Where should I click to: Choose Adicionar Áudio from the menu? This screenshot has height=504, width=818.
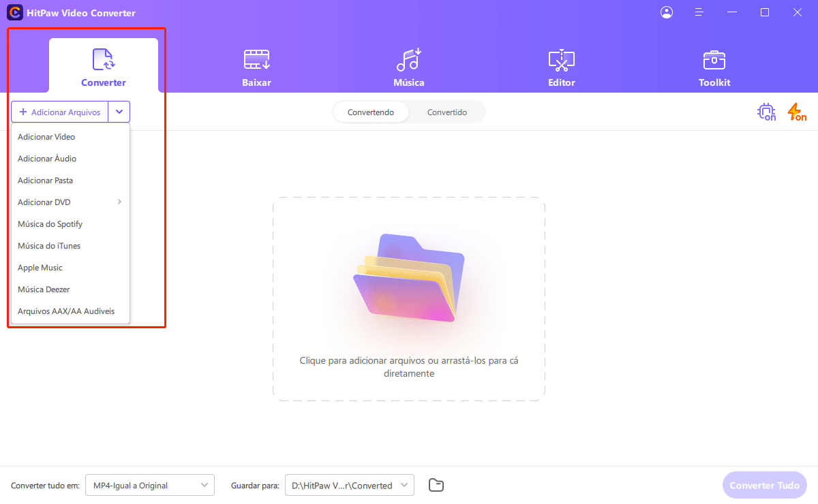(x=70, y=159)
